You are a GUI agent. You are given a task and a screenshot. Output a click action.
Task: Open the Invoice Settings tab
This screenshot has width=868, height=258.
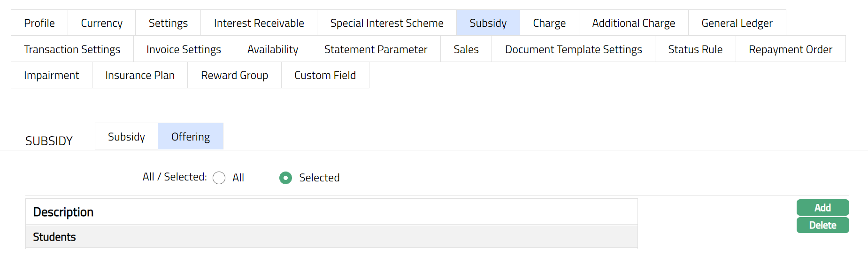(184, 49)
